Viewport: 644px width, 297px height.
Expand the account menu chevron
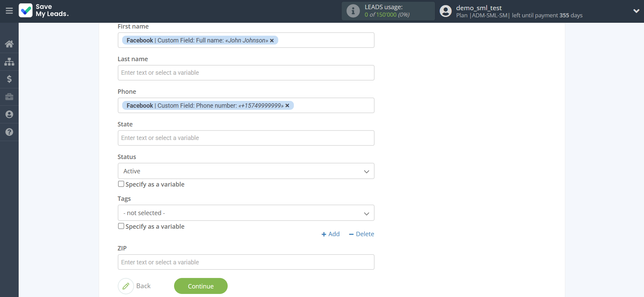click(636, 11)
